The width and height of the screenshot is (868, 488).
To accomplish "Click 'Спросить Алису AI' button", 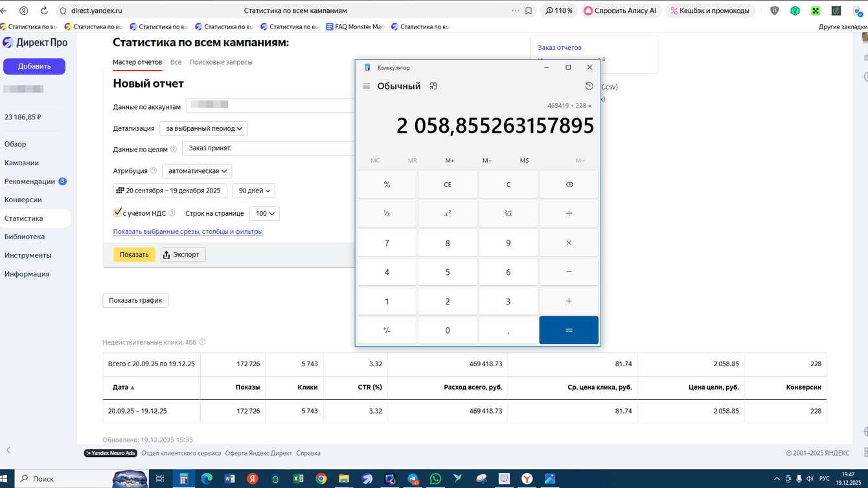I will tap(620, 10).
